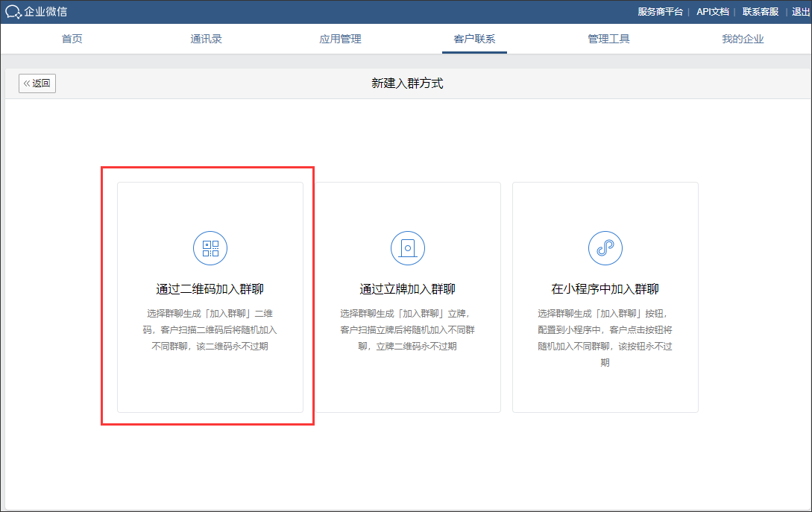Go back using the 返回 button
The width and height of the screenshot is (812, 512).
[37, 83]
